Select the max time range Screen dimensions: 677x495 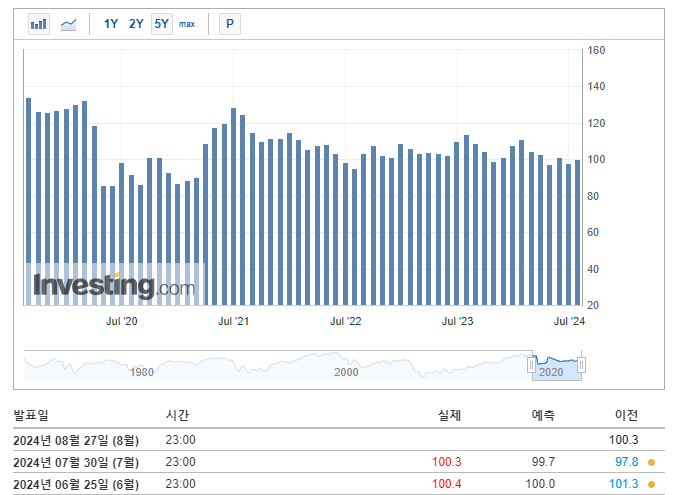(x=187, y=24)
